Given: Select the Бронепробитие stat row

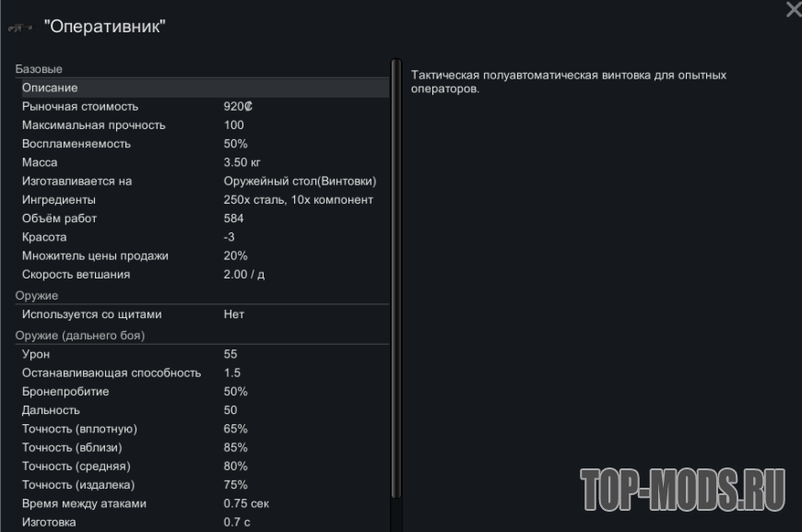Looking at the screenshot, I should (205, 391).
